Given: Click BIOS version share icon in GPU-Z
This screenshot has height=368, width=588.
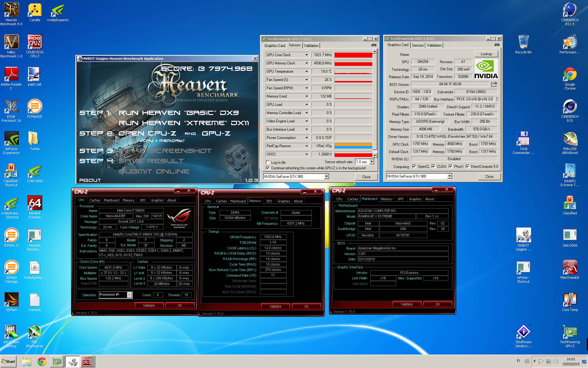Looking at the screenshot, I should [494, 84].
